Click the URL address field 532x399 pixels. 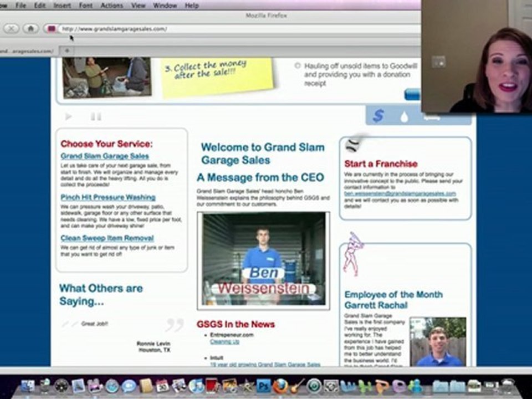coord(238,29)
